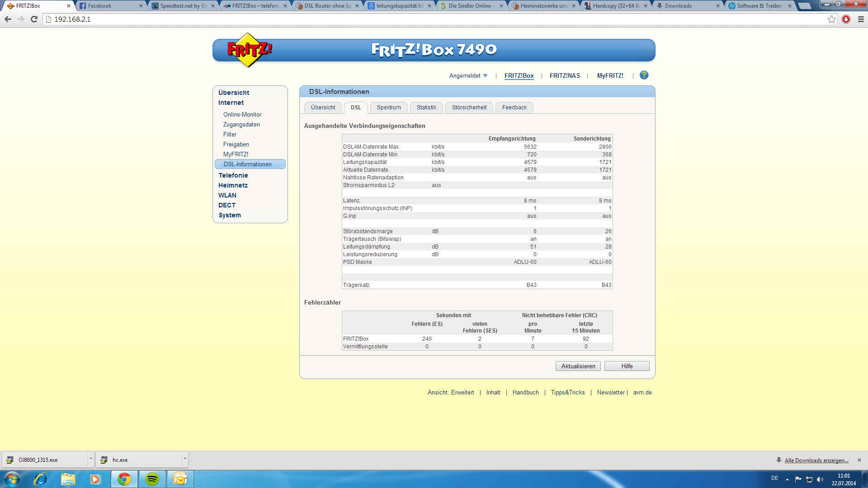
Task: Click the browser back arrow
Action: [8, 19]
